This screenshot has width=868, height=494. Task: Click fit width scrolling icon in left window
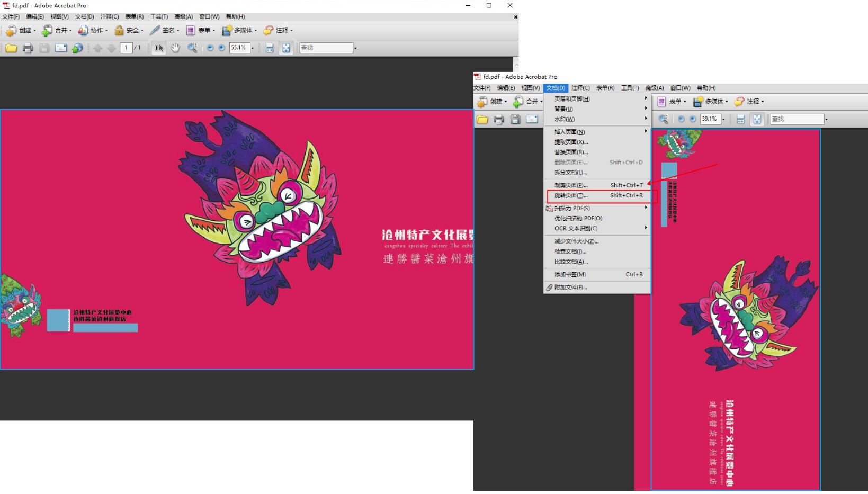click(x=269, y=48)
